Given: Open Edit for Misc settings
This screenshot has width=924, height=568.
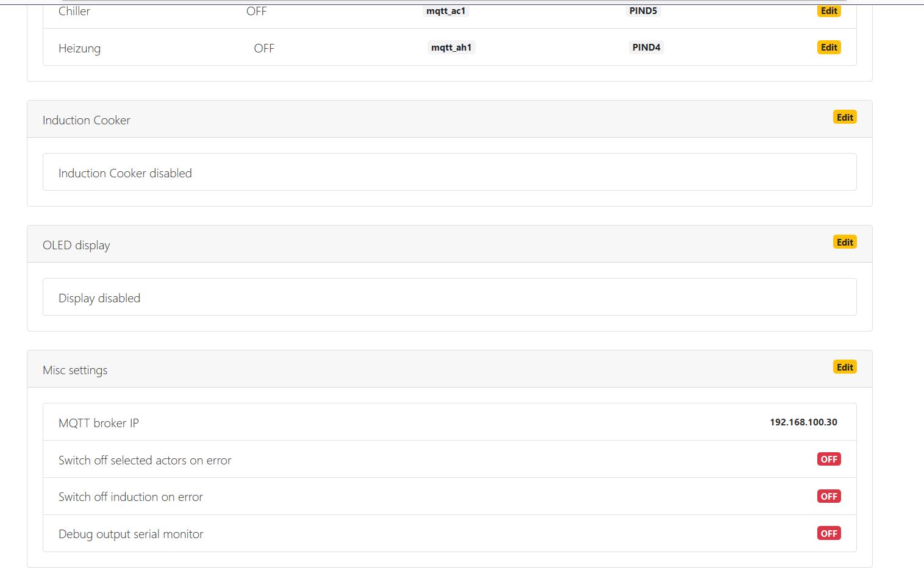Looking at the screenshot, I should click(845, 367).
